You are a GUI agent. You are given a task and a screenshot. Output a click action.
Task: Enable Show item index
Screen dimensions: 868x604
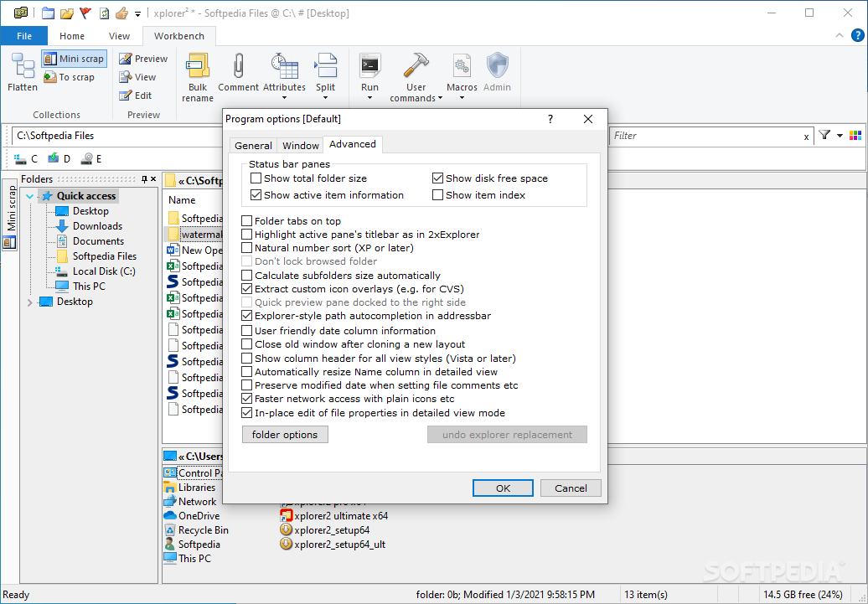(x=437, y=195)
